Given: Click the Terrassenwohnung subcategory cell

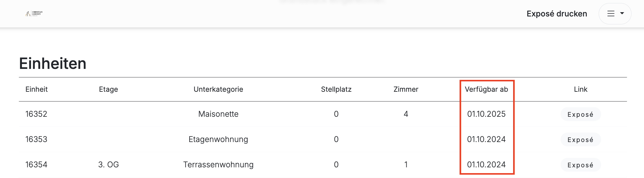Looking at the screenshot, I should tap(218, 165).
